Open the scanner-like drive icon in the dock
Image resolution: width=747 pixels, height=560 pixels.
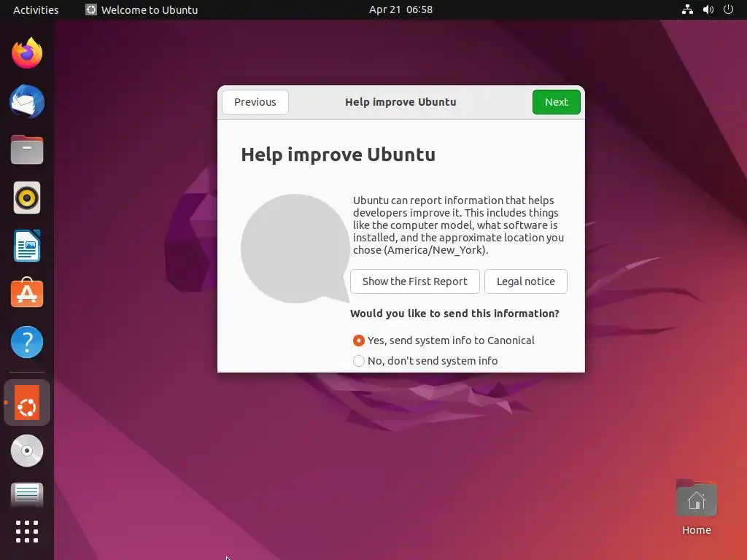(27, 494)
